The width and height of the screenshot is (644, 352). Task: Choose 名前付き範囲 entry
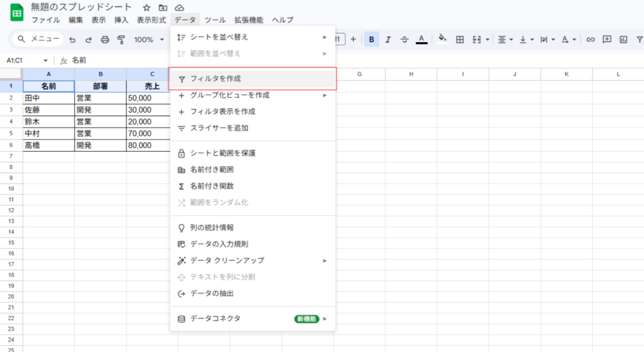point(253,169)
